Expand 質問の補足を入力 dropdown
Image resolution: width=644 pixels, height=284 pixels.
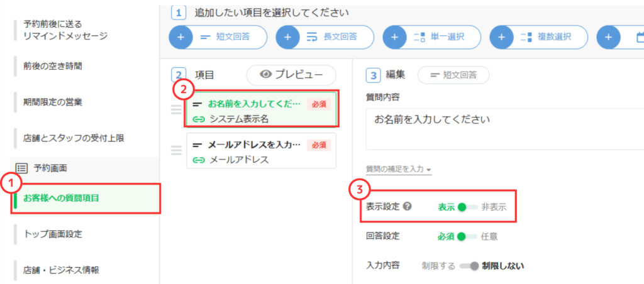point(399,169)
